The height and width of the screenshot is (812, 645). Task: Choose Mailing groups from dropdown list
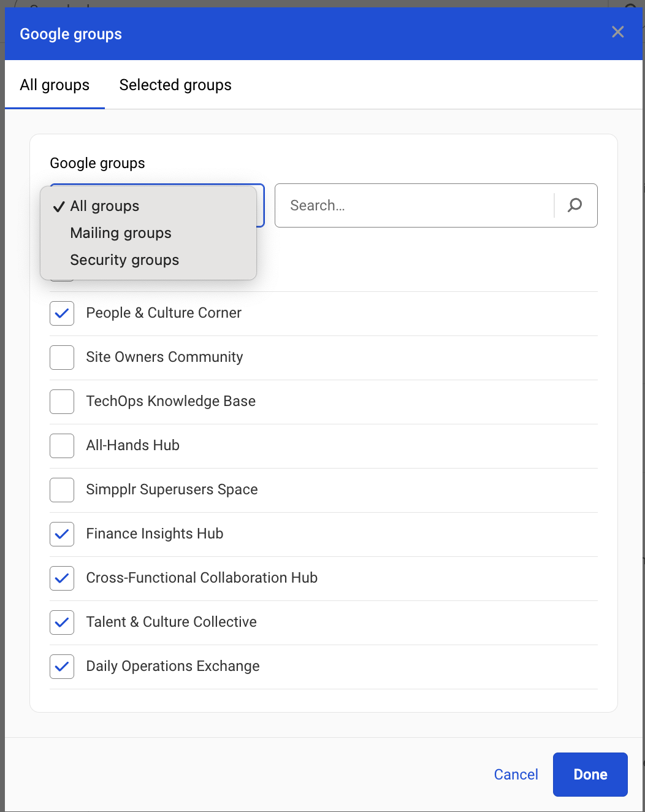coord(121,233)
